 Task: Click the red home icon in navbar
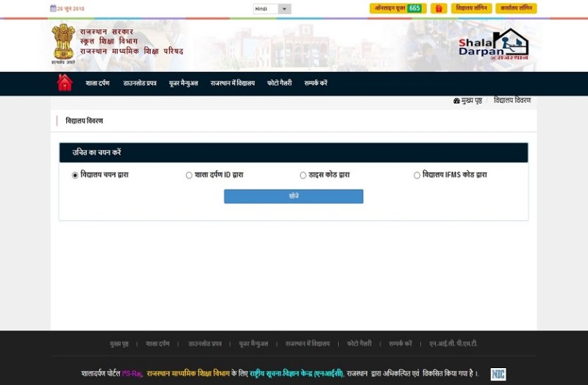click(x=65, y=83)
